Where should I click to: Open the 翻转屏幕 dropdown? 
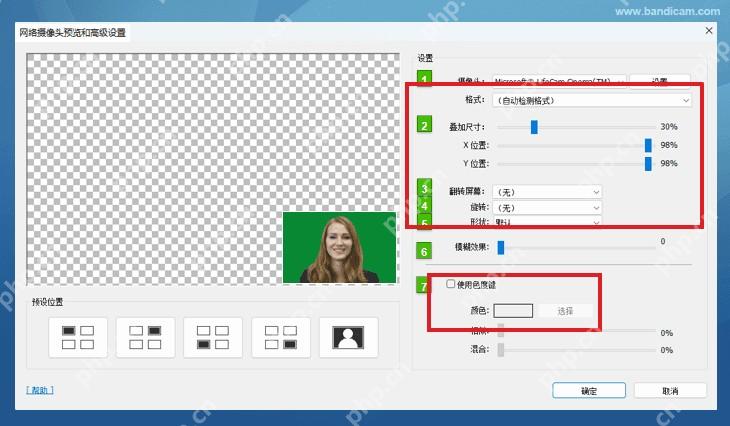point(547,192)
